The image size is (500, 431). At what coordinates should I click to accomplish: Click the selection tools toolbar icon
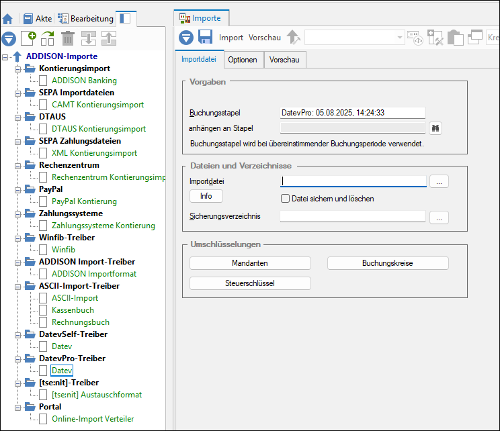[x=435, y=37]
